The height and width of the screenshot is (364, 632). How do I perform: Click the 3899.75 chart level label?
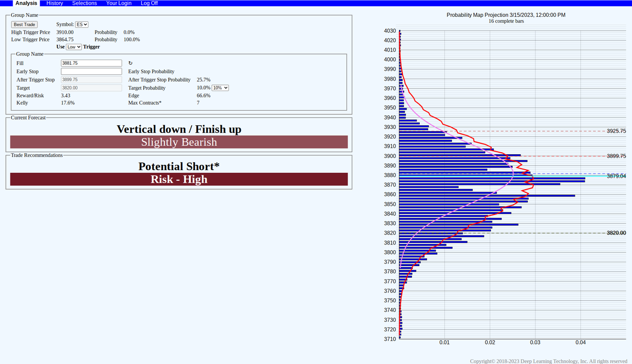(x=616, y=156)
